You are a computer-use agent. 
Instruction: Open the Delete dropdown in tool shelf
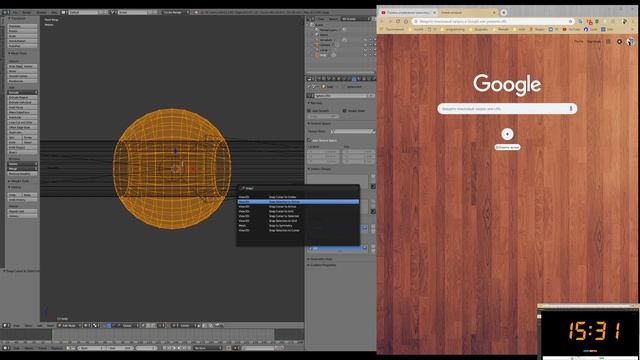click(x=22, y=164)
